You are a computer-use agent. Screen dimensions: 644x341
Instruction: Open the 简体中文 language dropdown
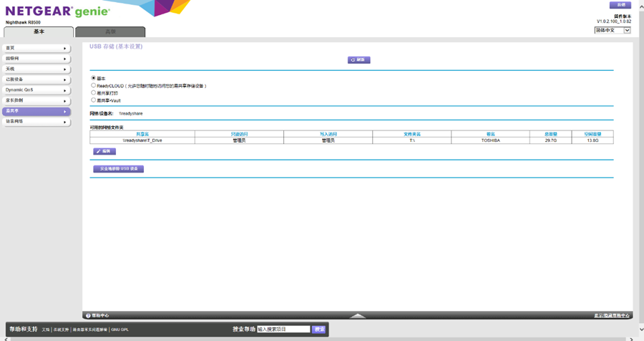(612, 30)
